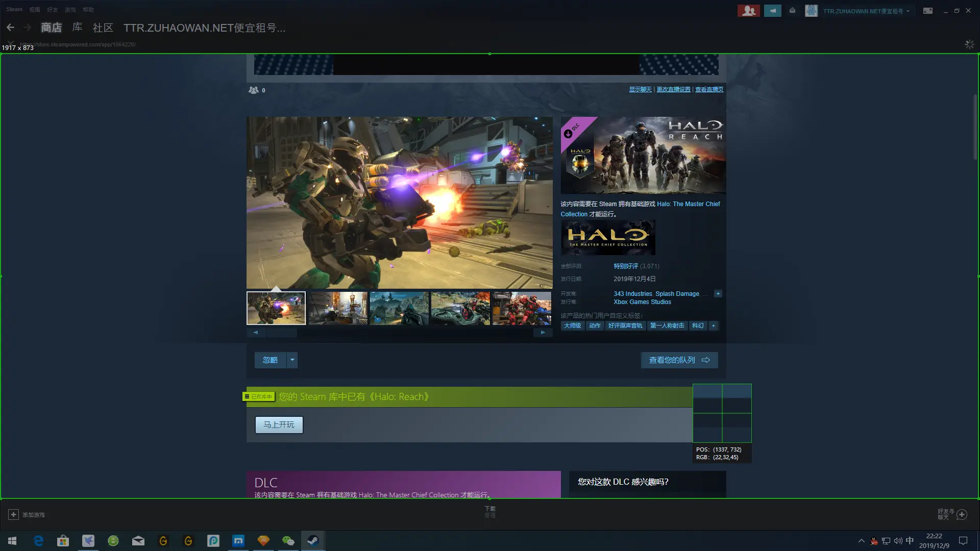Open the Windows Start menu
Viewport: 980px width, 551px height.
click(12, 541)
